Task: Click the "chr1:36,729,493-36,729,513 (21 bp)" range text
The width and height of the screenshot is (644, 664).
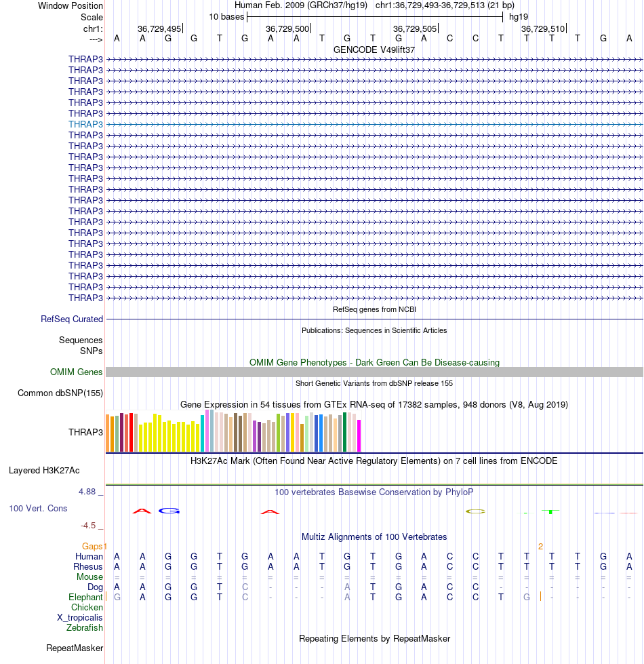Action: click(x=445, y=5)
